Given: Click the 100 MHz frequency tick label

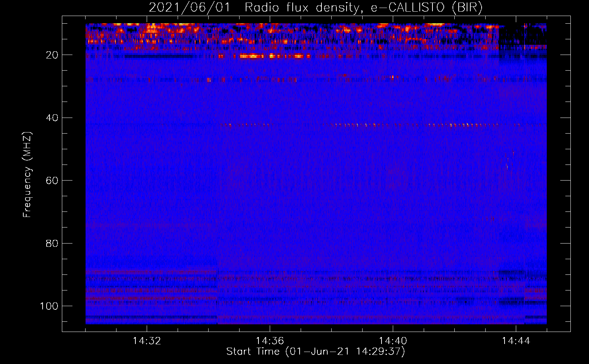Looking at the screenshot, I should coord(49,306).
